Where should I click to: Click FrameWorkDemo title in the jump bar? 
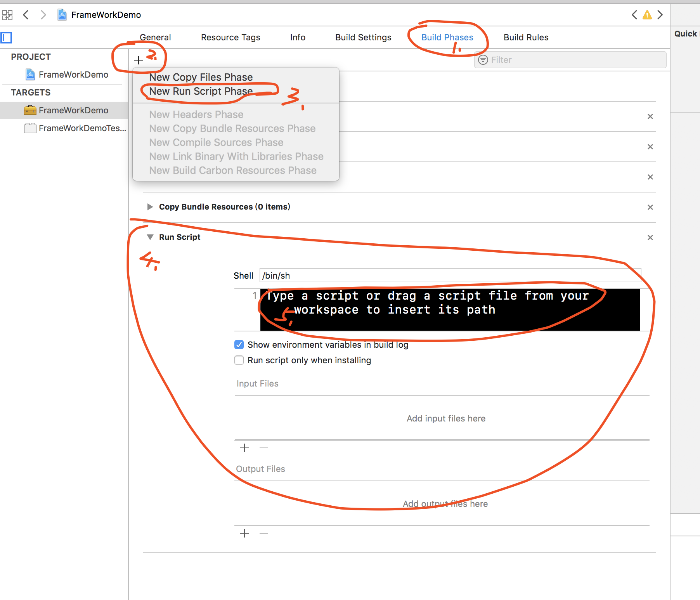(106, 15)
